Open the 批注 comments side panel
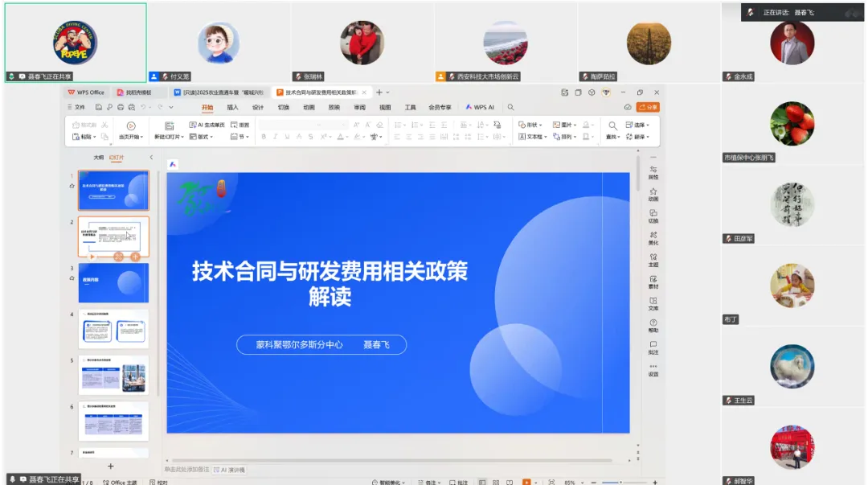Viewport: 868px width, 485px height. point(653,347)
